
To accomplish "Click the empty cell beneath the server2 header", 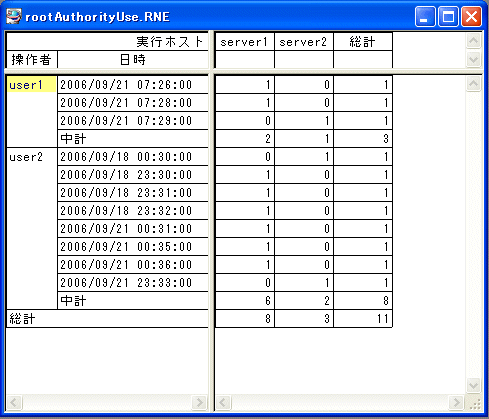I will pos(304,60).
